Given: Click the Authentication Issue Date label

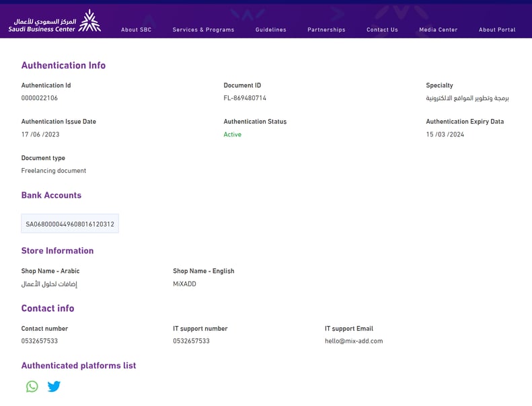Looking at the screenshot, I should pos(59,122).
